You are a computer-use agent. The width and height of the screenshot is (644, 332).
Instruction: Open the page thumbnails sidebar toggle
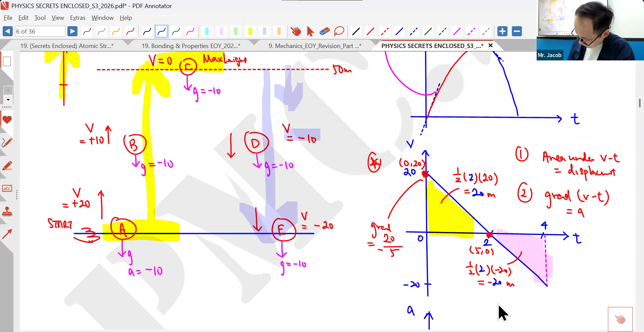[7, 61]
